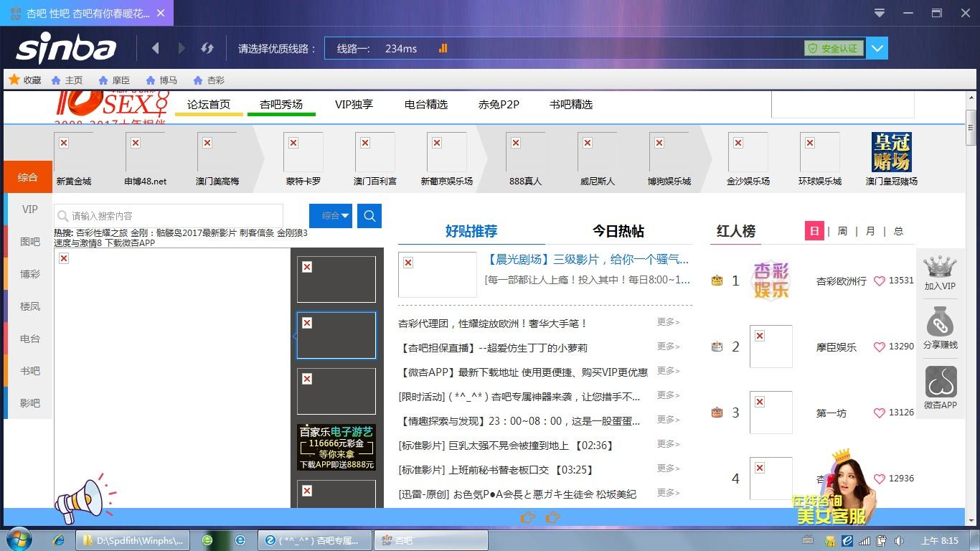Viewport: 980px width, 551px height.
Task: Click the 收藏 star icon
Action: point(14,80)
